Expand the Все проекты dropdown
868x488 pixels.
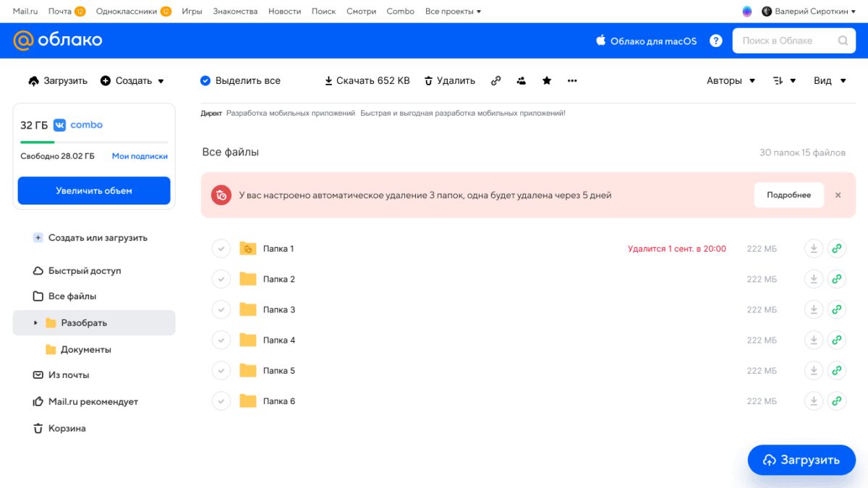point(453,12)
